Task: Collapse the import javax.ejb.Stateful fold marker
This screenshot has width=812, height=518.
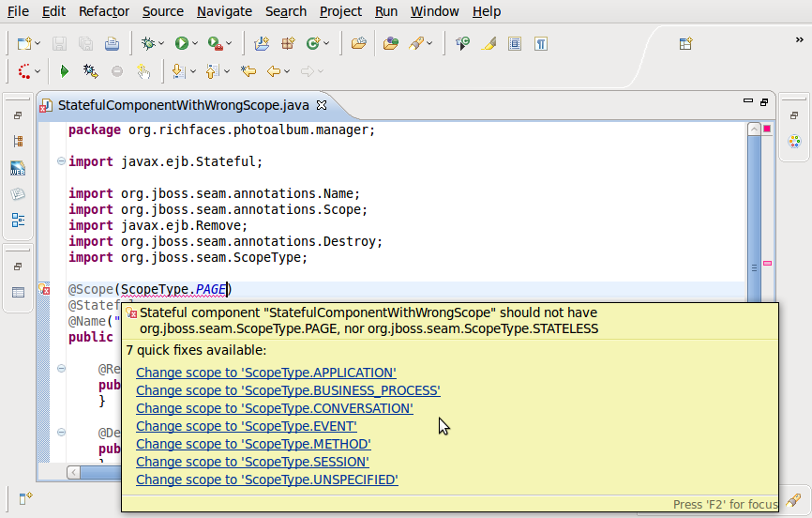Action: 61,161
